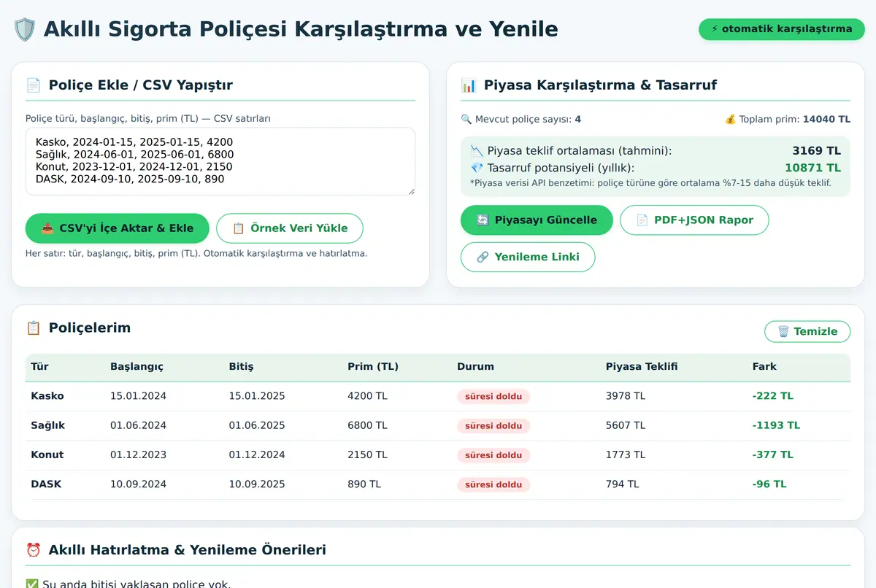Screen dimensions: 876x588
Task: Click the otomatik karşılaştırma badge
Action: point(782,29)
